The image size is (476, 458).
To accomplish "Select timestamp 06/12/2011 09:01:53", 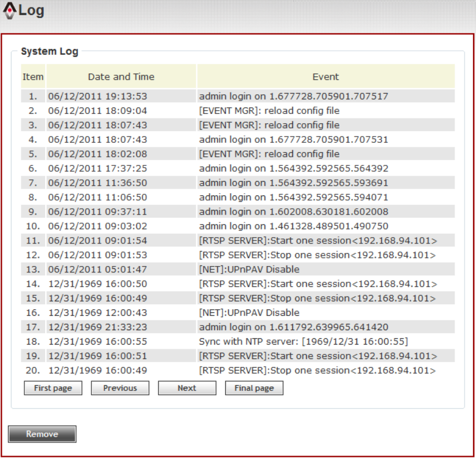I will click(x=98, y=255).
